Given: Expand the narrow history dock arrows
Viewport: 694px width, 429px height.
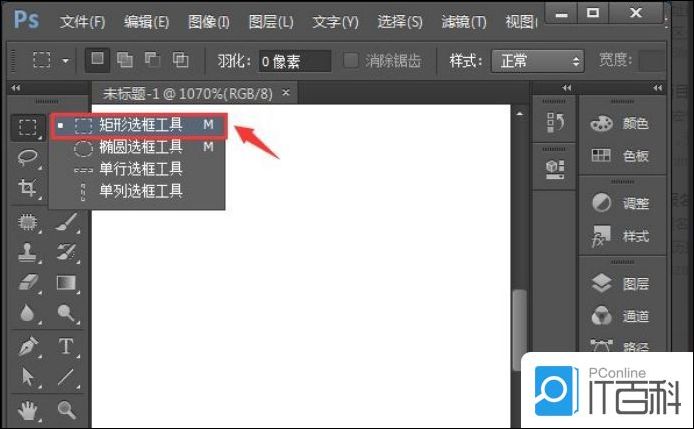Looking at the screenshot, I should [x=567, y=88].
